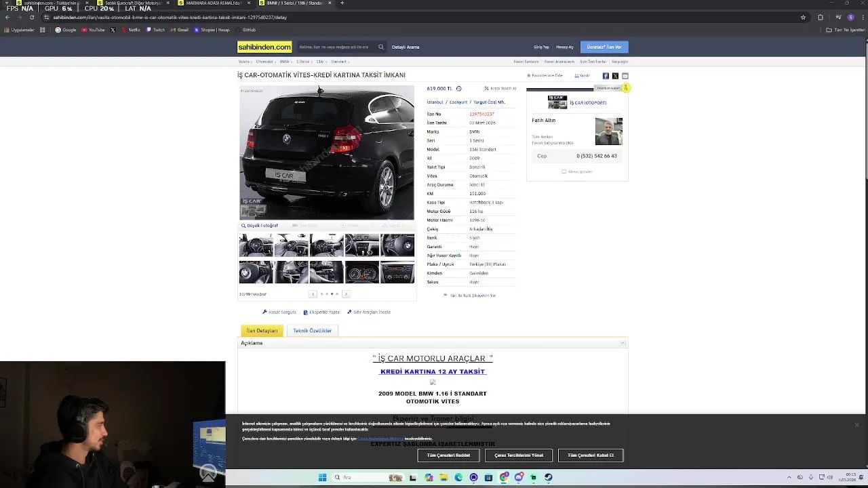
Task: Click Yazdır print link
Action: (x=583, y=75)
